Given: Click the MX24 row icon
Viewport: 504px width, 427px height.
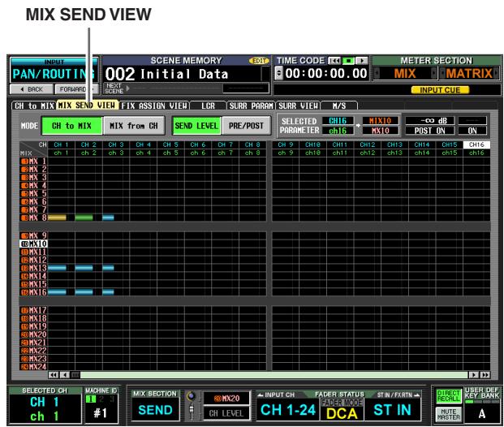Looking at the screenshot, I should coord(24,367).
